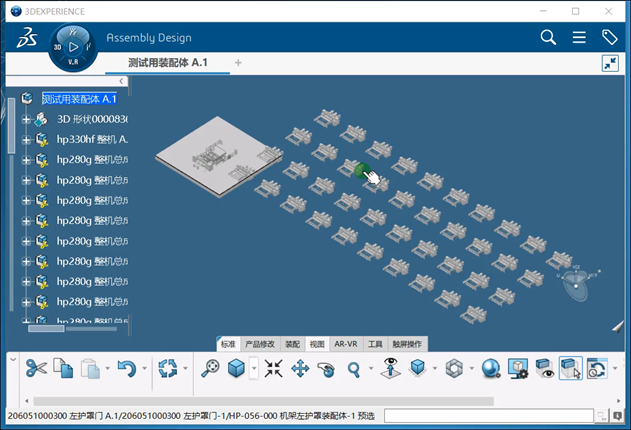Select the Fit All In magnifier icon
Screen dimensions: 631x430
pyautogui.click(x=210, y=368)
